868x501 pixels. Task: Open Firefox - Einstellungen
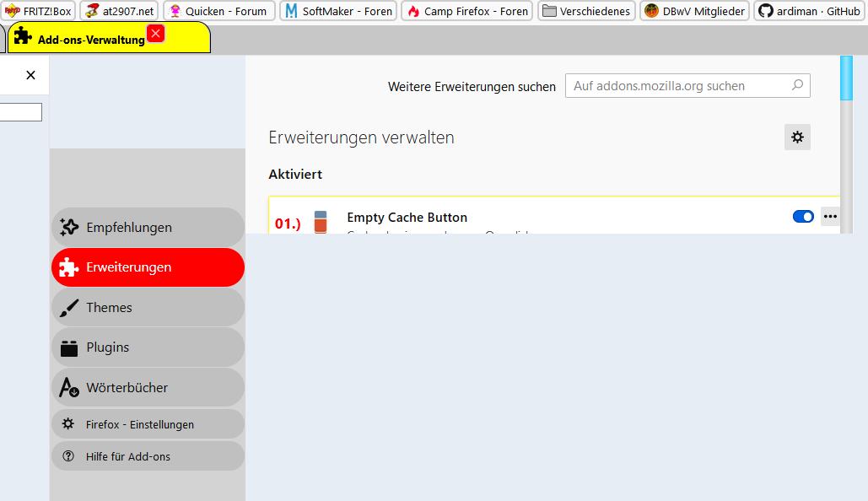click(x=148, y=424)
